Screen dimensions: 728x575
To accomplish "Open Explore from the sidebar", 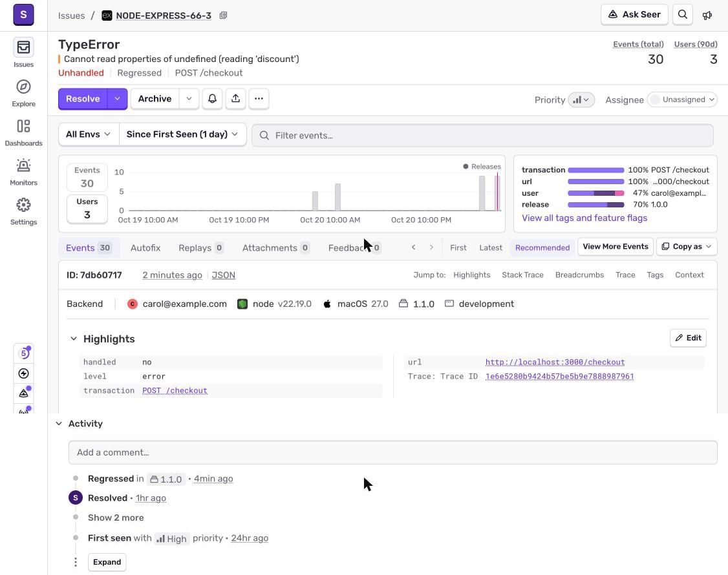I will click(23, 93).
